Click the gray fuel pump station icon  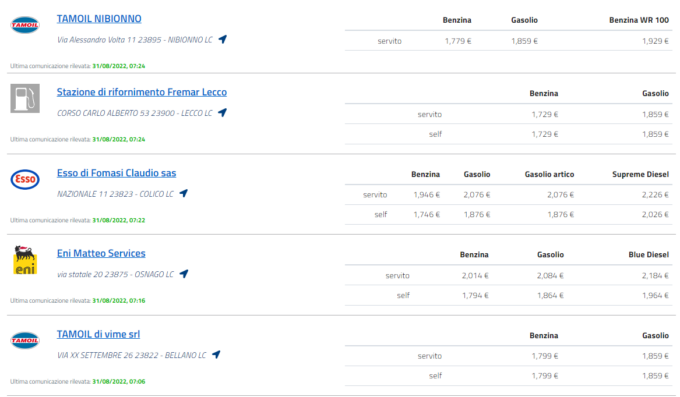[25, 98]
